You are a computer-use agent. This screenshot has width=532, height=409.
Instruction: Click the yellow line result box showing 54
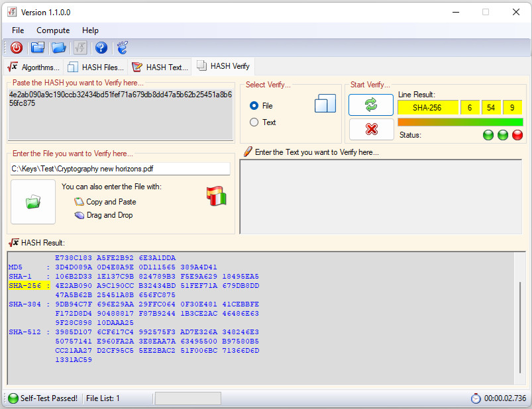tap(491, 108)
